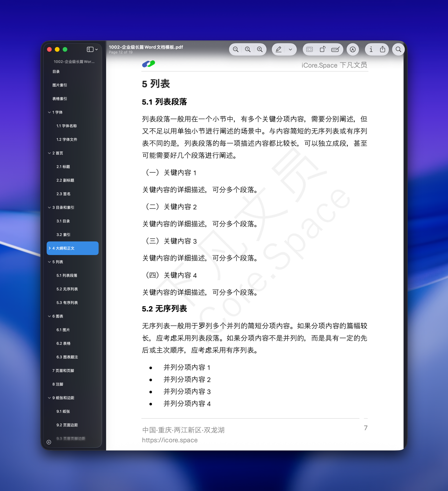Image resolution: width=448 pixels, height=491 pixels.
Task: Click the actual-size zoom icon
Action: pyautogui.click(x=248, y=49)
